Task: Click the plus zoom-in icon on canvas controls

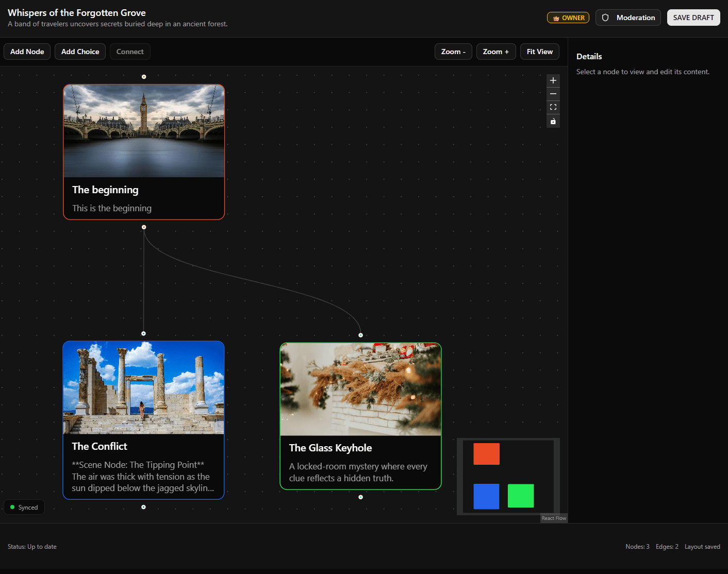Action: (x=553, y=80)
